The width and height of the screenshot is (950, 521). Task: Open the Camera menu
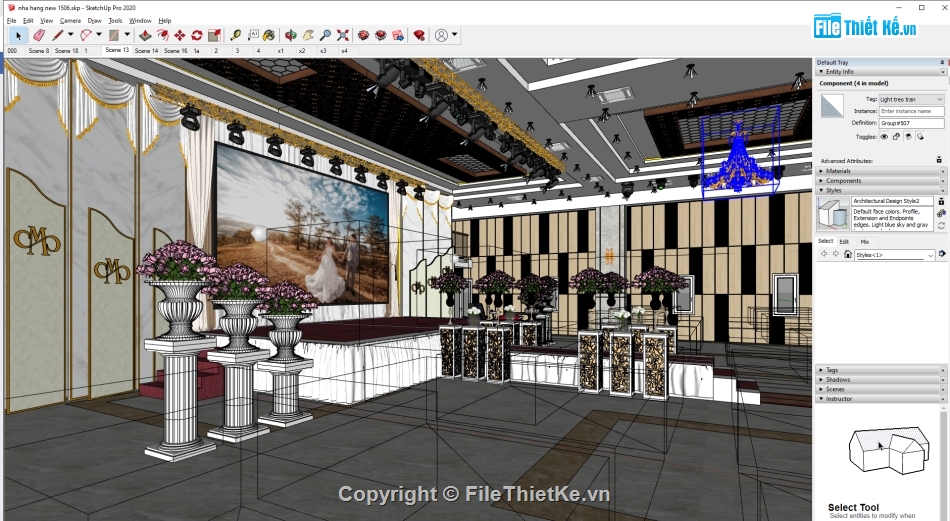click(70, 21)
